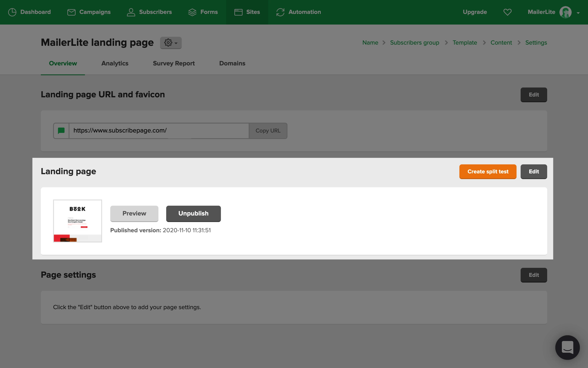Viewport: 588px width, 368px height.
Task: Click the Upgrade link
Action: tap(475, 12)
